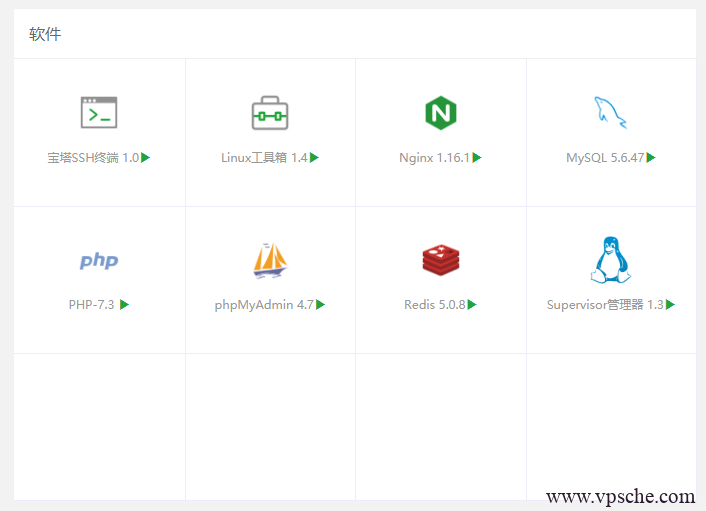Open the PHP logo icon

coord(99,261)
